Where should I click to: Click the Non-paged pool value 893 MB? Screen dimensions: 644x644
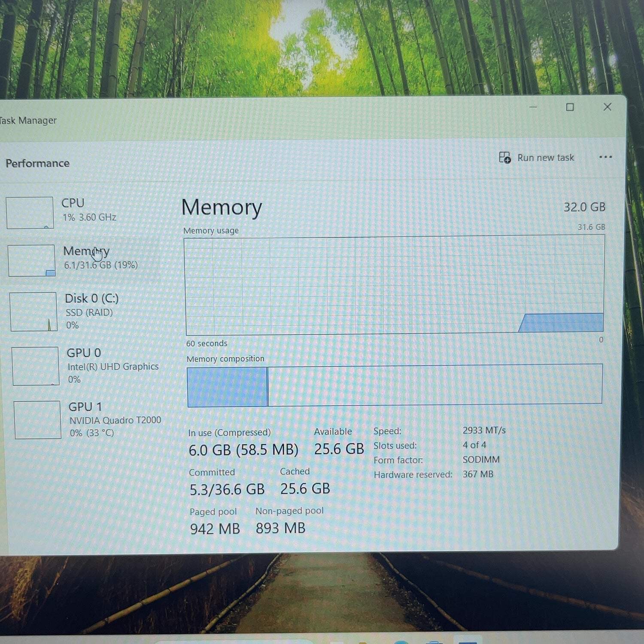(x=280, y=528)
